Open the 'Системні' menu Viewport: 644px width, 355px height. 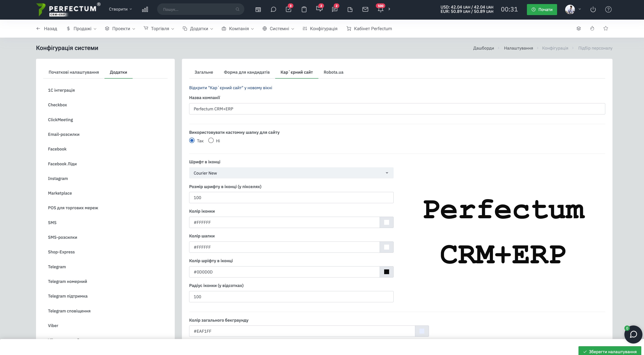(x=278, y=29)
